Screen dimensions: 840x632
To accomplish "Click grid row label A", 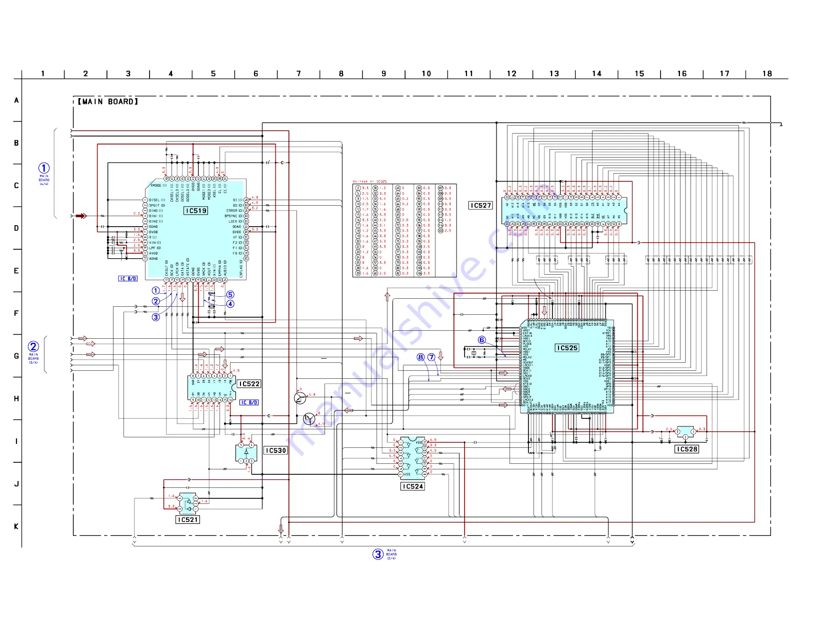I will point(16,100).
